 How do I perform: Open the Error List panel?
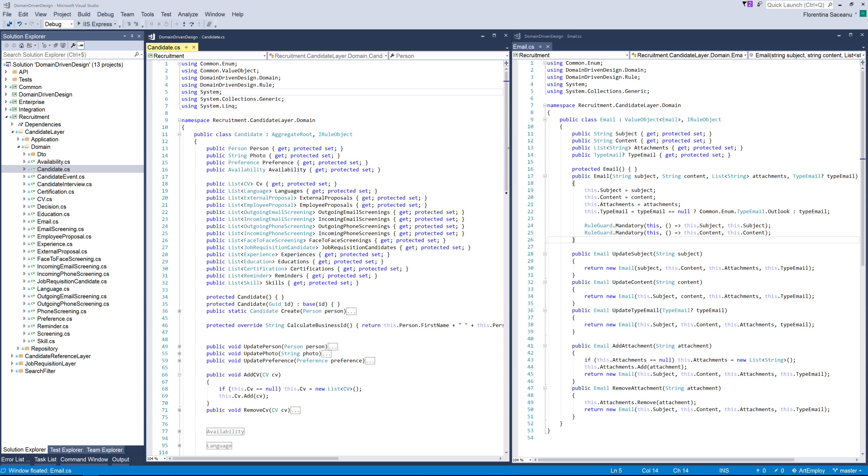click(x=15, y=459)
